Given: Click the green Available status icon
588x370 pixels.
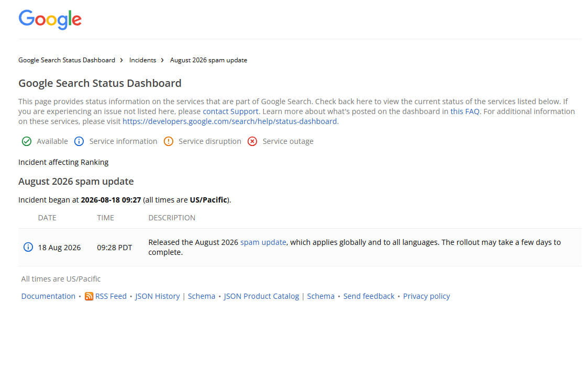Looking at the screenshot, I should 27,141.
